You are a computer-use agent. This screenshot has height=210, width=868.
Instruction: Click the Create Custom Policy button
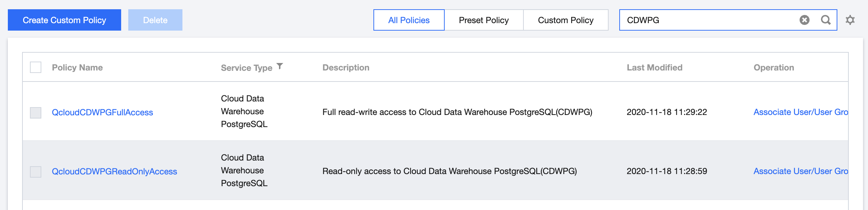tap(64, 20)
